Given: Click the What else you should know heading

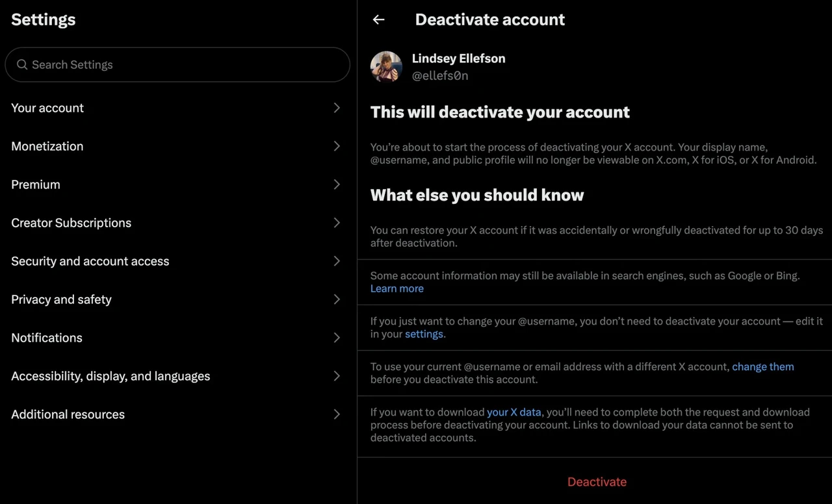Looking at the screenshot, I should click(x=477, y=195).
